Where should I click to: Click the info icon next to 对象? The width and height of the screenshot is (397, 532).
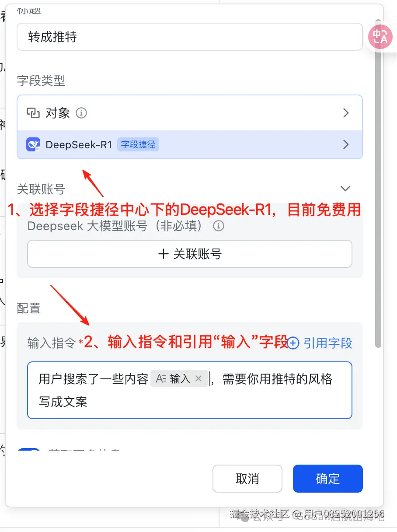[81, 113]
